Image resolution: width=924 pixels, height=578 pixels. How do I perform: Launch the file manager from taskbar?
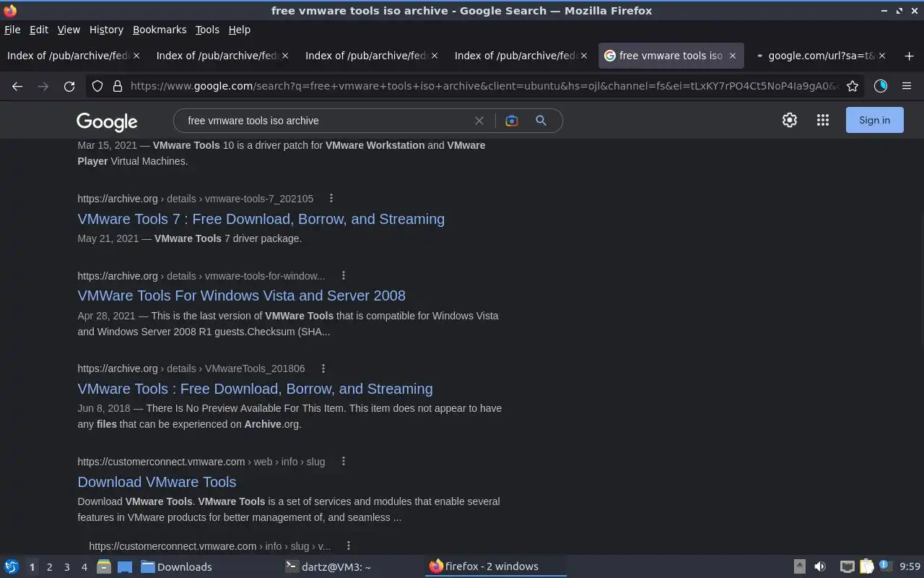(104, 566)
